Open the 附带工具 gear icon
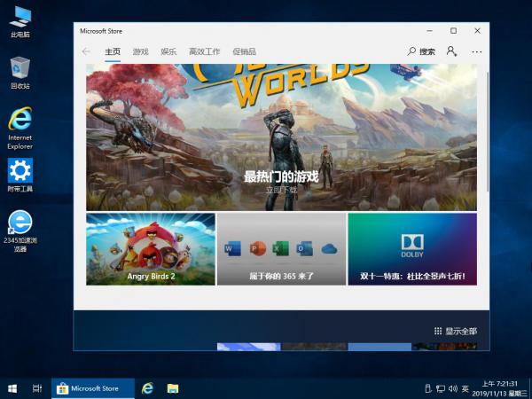The width and height of the screenshot is (532, 399). (x=20, y=175)
